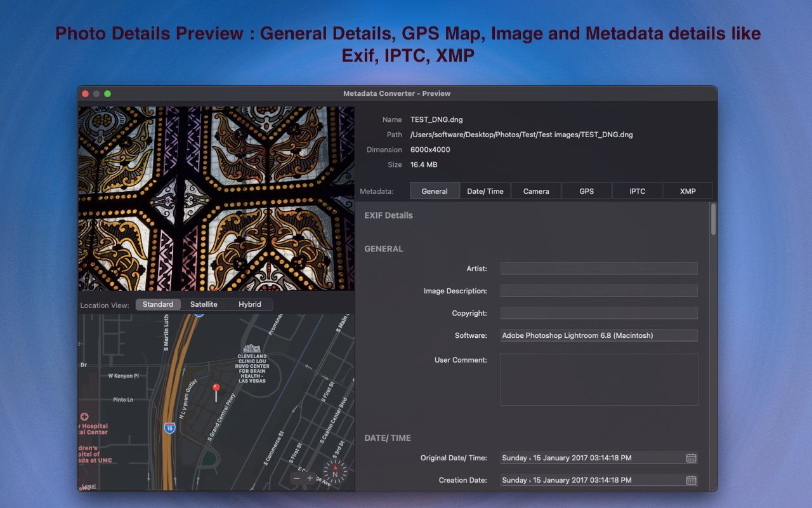812x508 pixels.
Task: Switch map to Hybrid view
Action: 250,304
